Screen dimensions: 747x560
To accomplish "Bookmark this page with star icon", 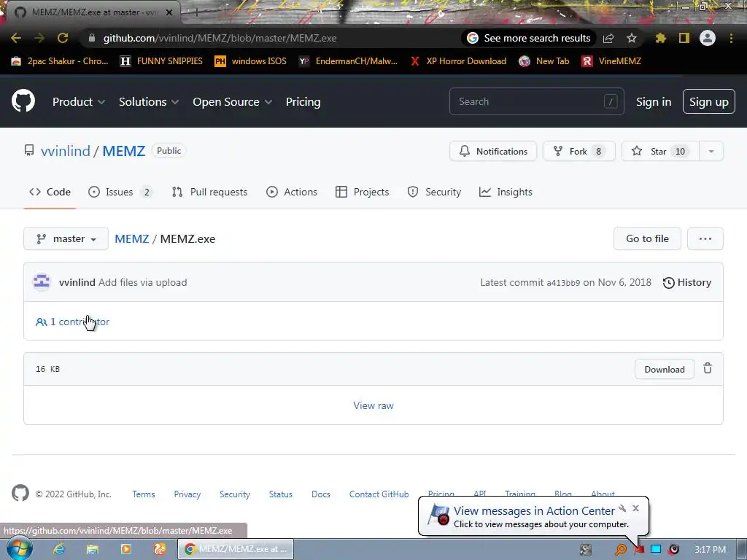I will coord(632,38).
